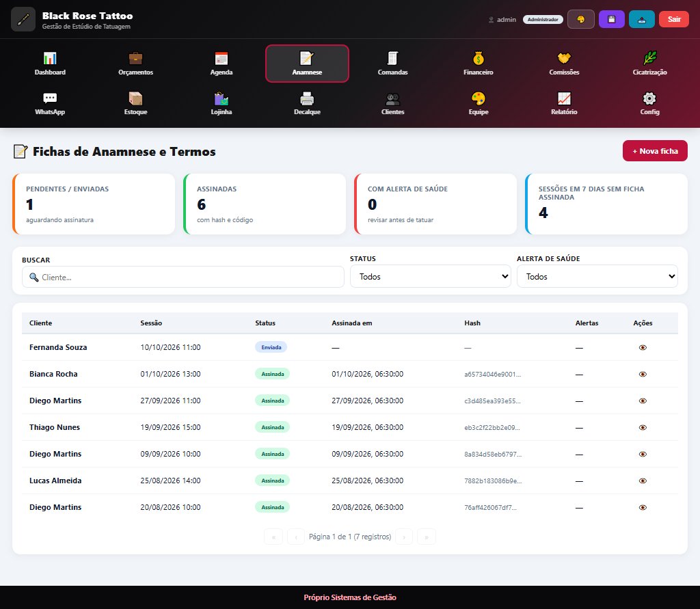This screenshot has height=609, width=700.
Task: View Bianca Rocha's record with eye icon
Action: pos(643,374)
